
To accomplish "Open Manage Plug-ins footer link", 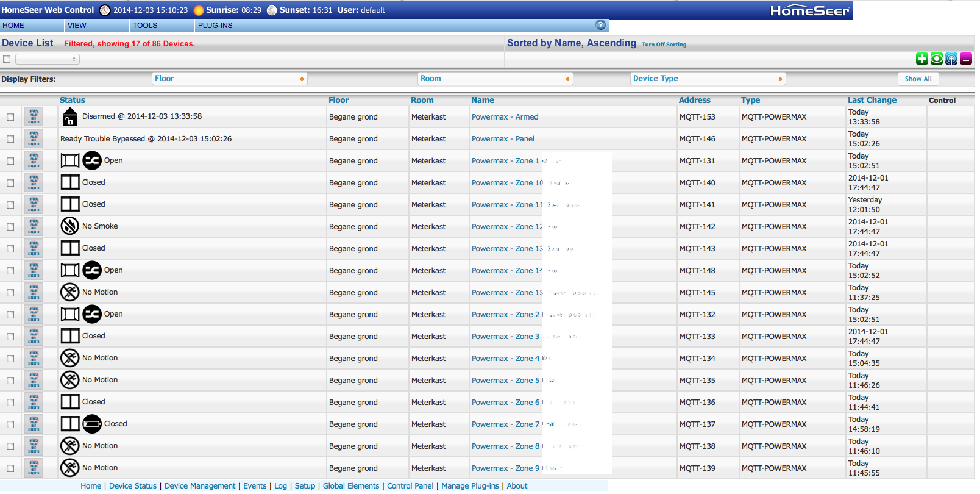I will click(470, 486).
